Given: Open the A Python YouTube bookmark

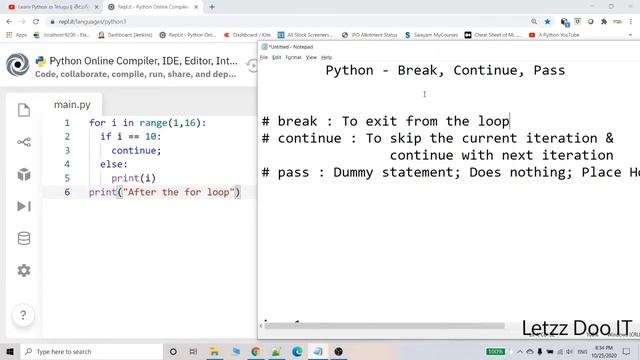Looking at the screenshot, I should (554, 35).
